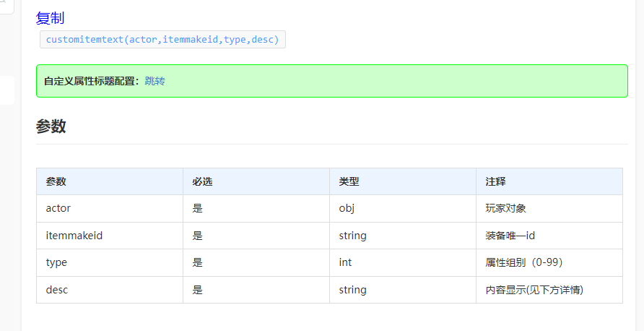
Task: Click the obj type cell
Action: pyautogui.click(x=403, y=208)
